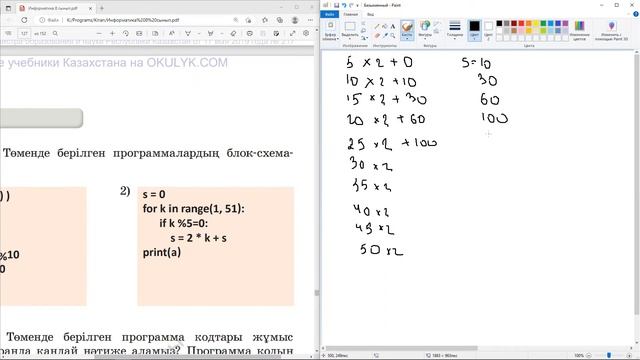This screenshot has width=640, height=360.
Task: Click the Paint Resize image icon
Action: point(364,31)
